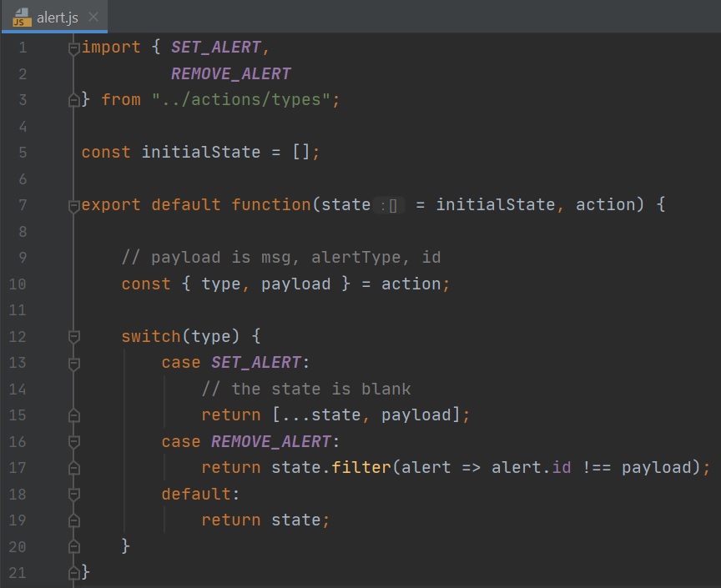Screen dimensions: 721x588
Task: Click the fold end marker on line 3
Action: [x=73, y=100]
